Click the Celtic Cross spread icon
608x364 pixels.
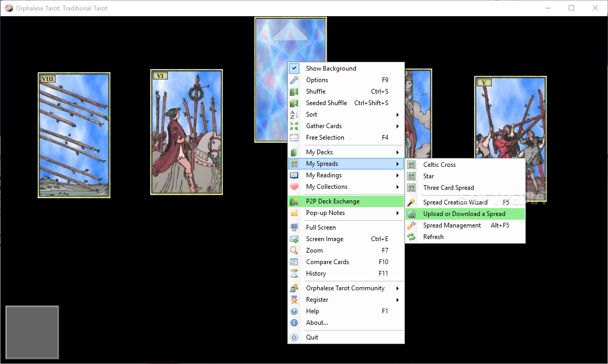(x=411, y=165)
